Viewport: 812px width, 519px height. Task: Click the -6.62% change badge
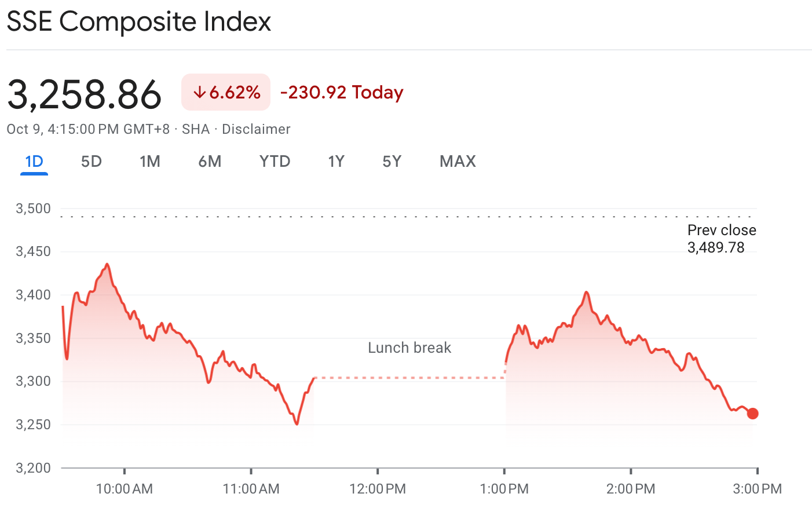[x=226, y=92]
